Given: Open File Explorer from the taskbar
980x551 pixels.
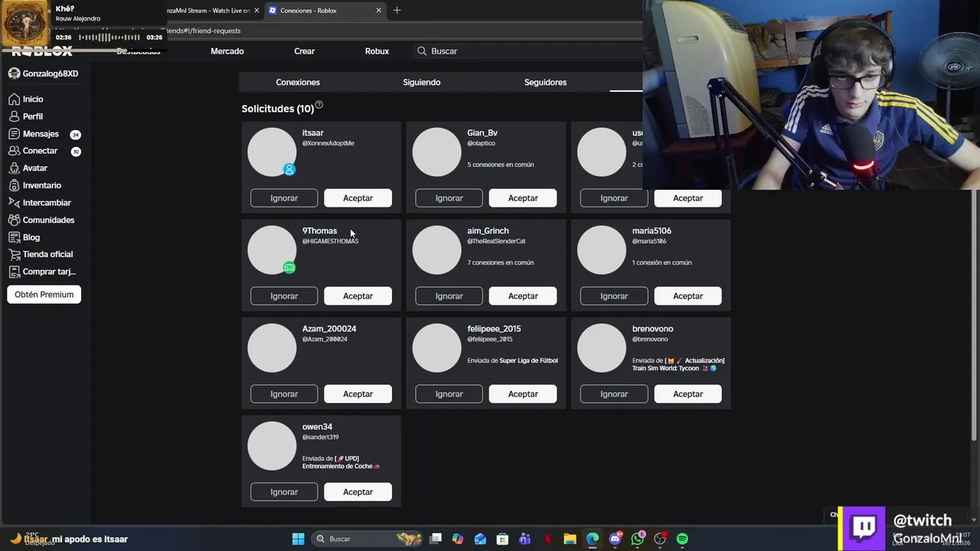Looking at the screenshot, I should coord(570,539).
